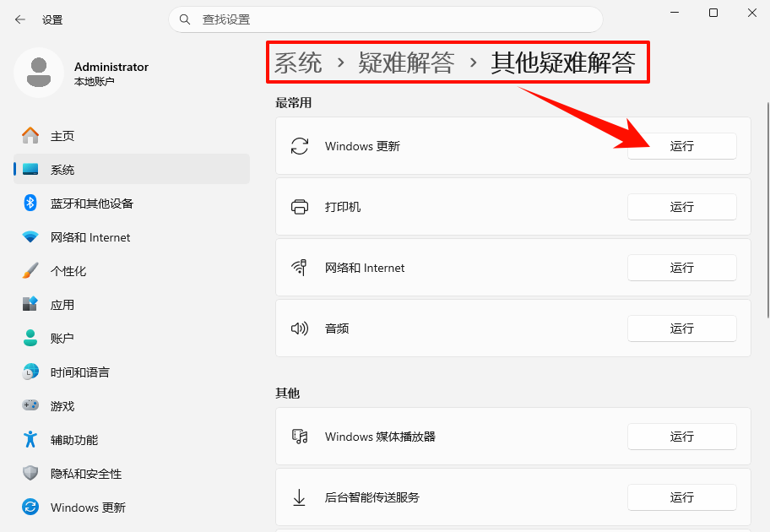
Task: Click the Windows 媒体播放器 icon
Action: (300, 437)
